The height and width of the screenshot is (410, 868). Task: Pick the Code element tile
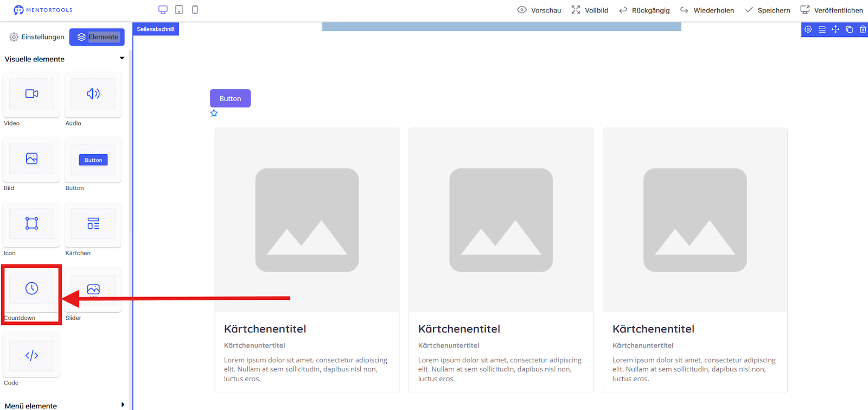(31, 355)
